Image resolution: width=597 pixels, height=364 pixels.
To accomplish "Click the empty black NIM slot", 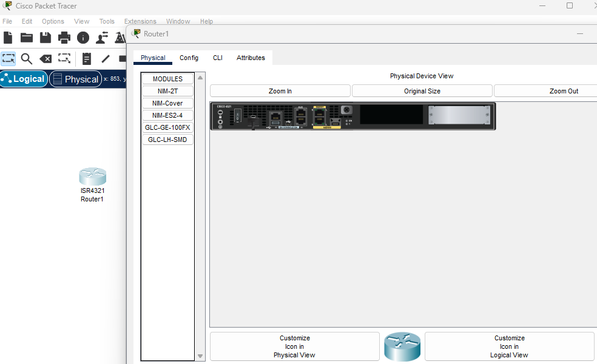I will point(391,115).
